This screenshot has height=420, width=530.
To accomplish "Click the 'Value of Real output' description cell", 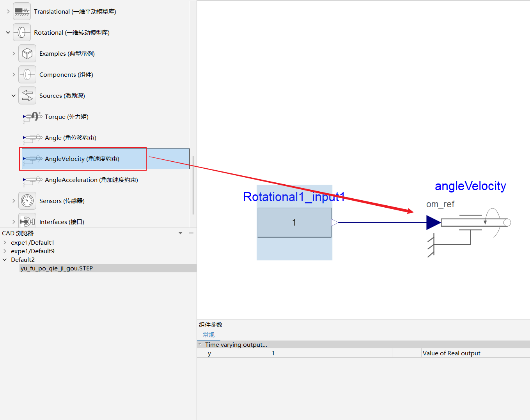I will point(475,353).
